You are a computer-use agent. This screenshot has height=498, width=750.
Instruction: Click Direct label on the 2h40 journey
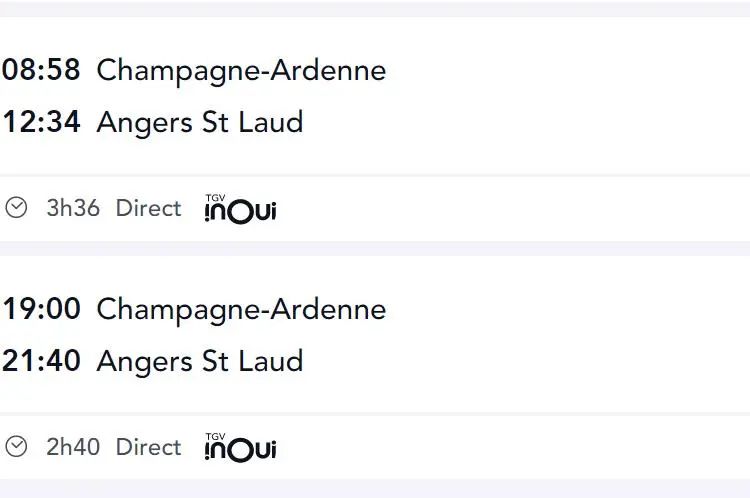149,447
